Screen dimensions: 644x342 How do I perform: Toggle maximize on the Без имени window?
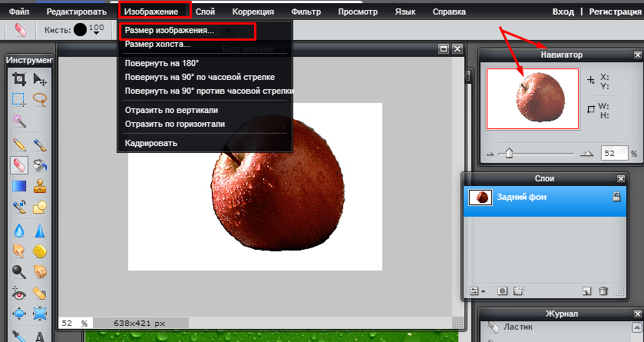tap(443, 49)
